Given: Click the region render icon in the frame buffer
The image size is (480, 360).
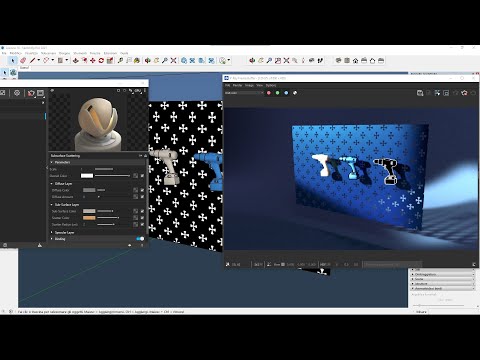Looking at the screenshot, I should point(446,93).
